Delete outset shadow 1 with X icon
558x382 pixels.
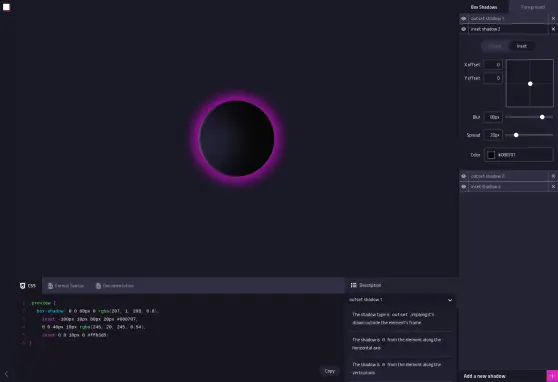pos(553,19)
